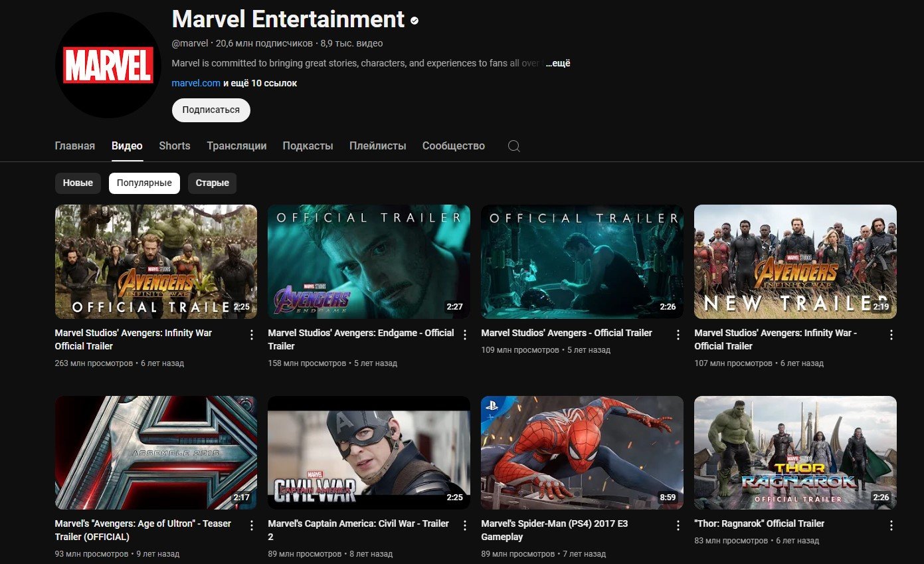Click the 8:59 duration badge

click(668, 497)
